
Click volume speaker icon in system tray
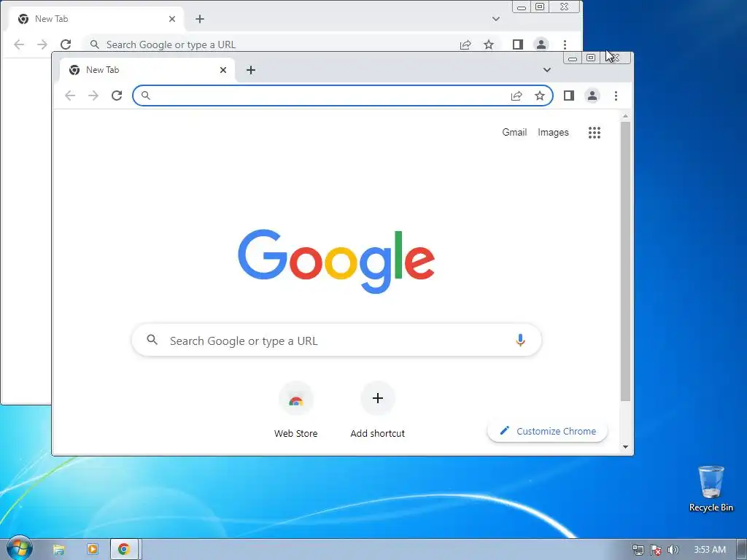pyautogui.click(x=673, y=550)
